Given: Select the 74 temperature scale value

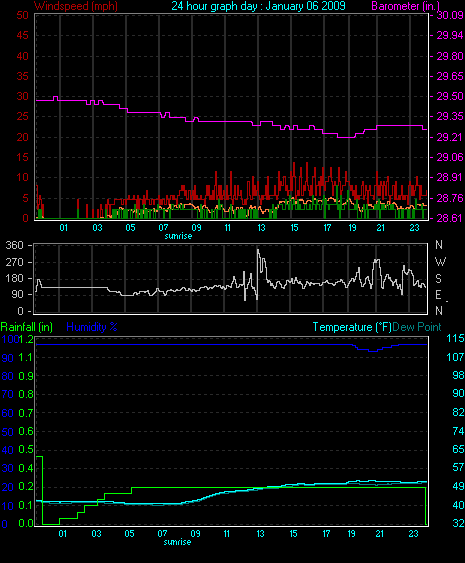Looking at the screenshot, I should [x=458, y=431].
